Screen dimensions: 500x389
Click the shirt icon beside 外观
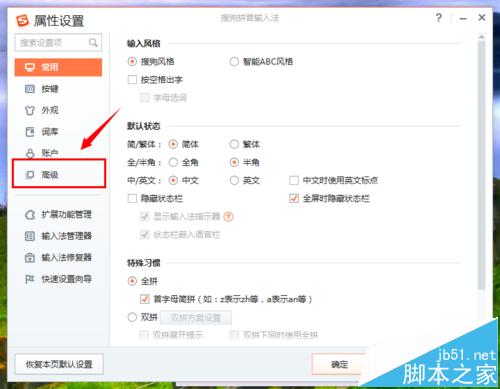tap(30, 110)
